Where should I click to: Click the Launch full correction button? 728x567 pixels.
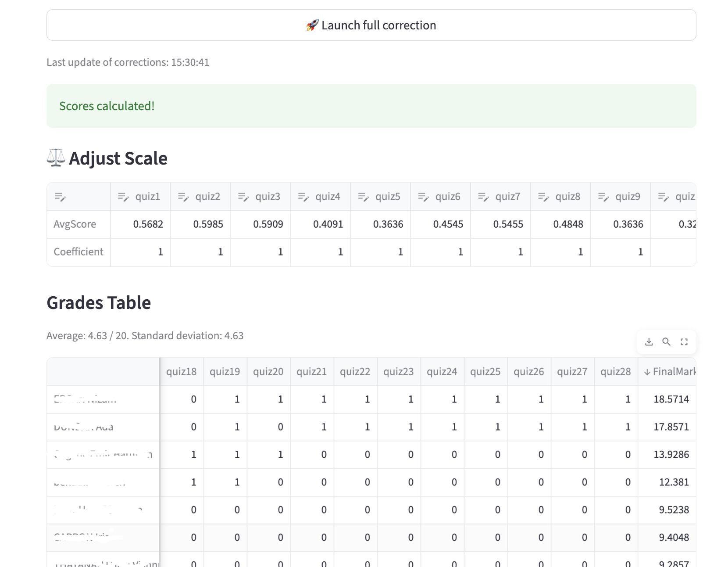[x=371, y=25]
